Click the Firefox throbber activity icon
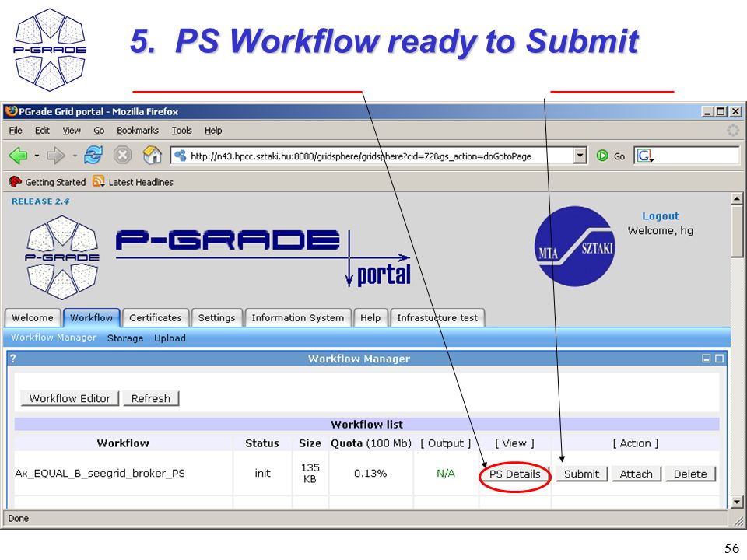This screenshot has width=747, height=560. click(x=733, y=131)
